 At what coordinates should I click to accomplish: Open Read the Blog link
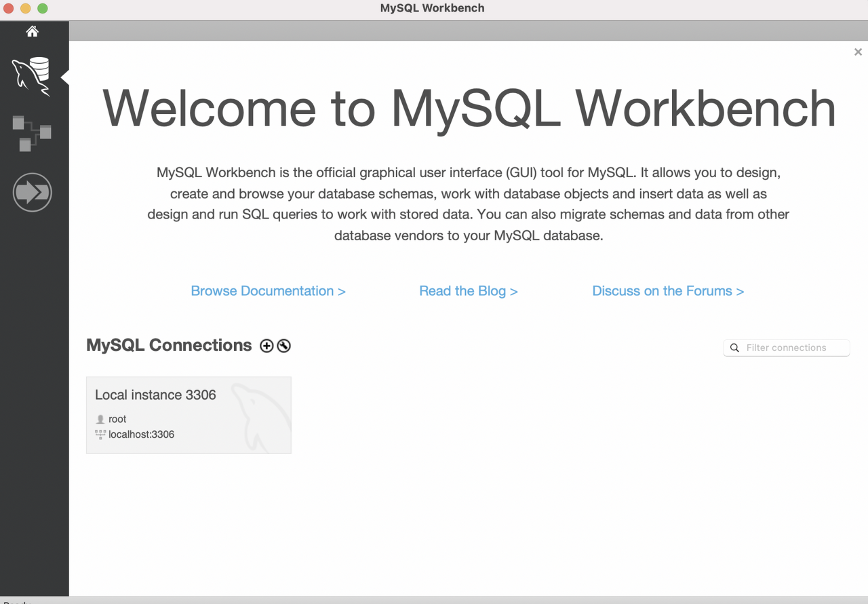(x=468, y=290)
